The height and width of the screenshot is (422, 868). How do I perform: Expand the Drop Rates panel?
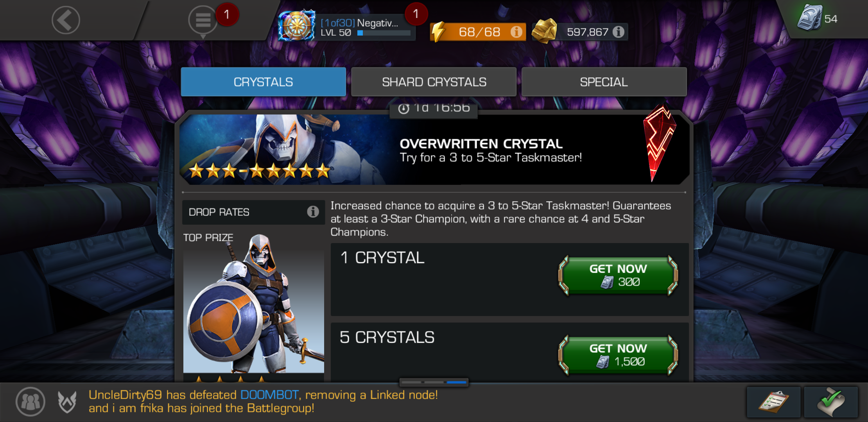tap(253, 212)
